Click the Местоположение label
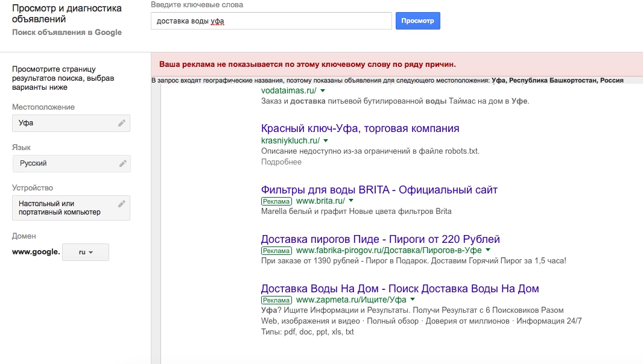643x364 pixels. 43,107
